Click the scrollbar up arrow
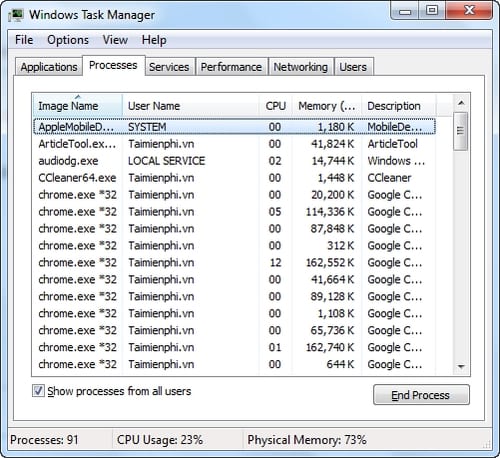The height and width of the screenshot is (458, 500). tap(461, 103)
